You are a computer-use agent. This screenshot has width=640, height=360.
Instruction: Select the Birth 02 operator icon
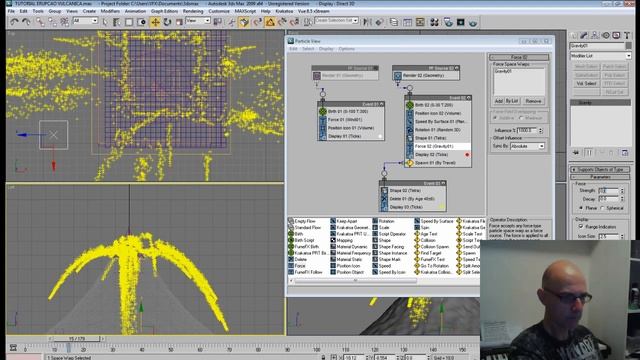coord(410,105)
